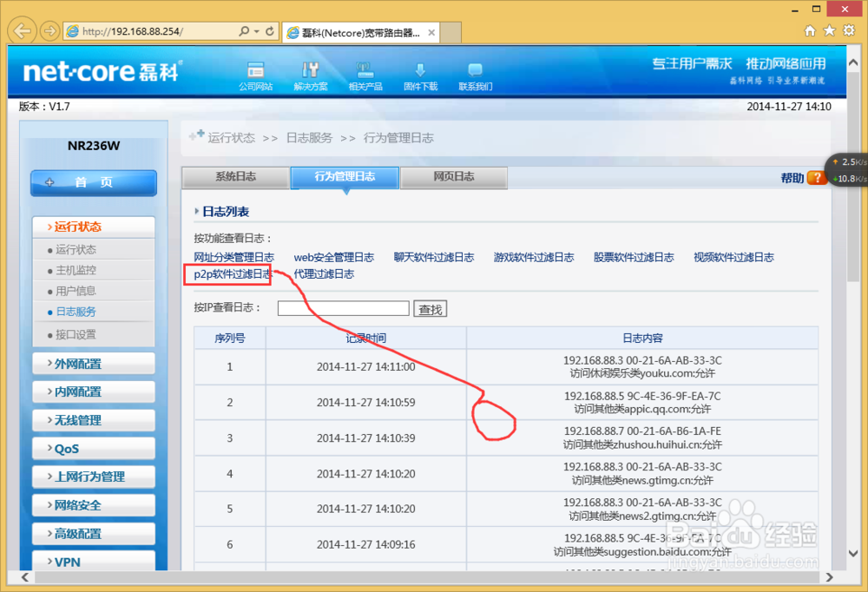Click the 首页 home button in sidebar
Image resolution: width=868 pixels, height=592 pixels.
click(x=93, y=182)
